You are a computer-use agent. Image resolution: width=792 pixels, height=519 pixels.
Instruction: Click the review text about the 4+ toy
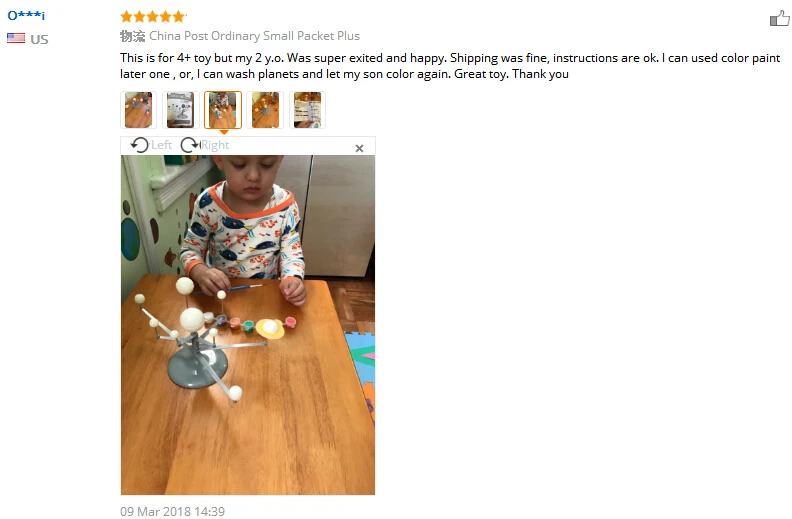point(450,66)
